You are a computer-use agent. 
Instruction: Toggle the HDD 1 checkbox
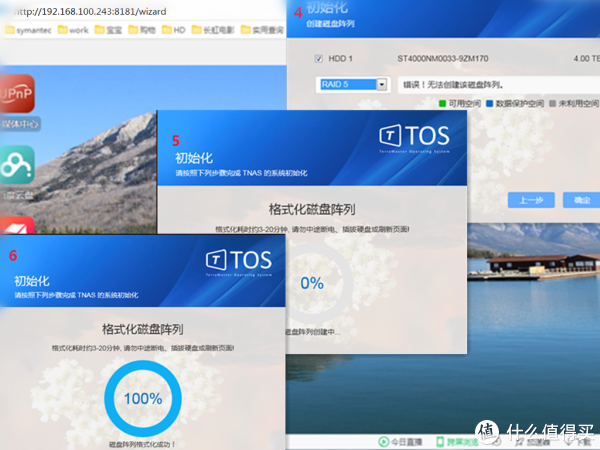pyautogui.click(x=319, y=59)
